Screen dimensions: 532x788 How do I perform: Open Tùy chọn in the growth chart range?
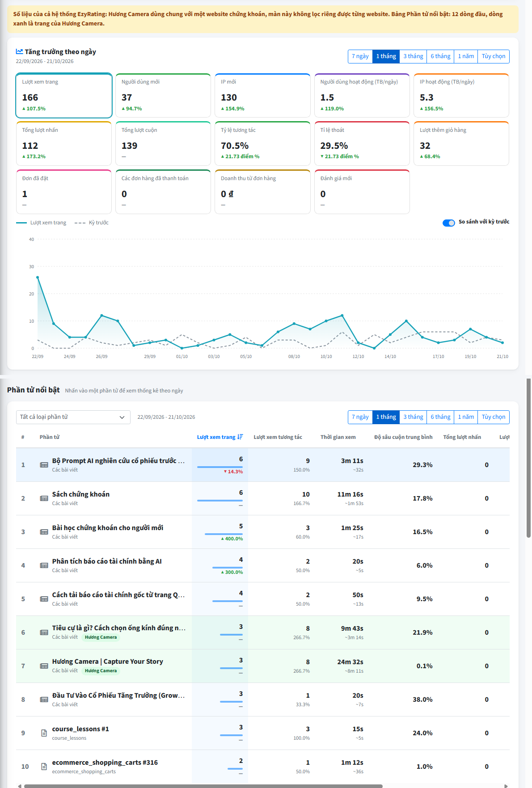pyautogui.click(x=494, y=56)
